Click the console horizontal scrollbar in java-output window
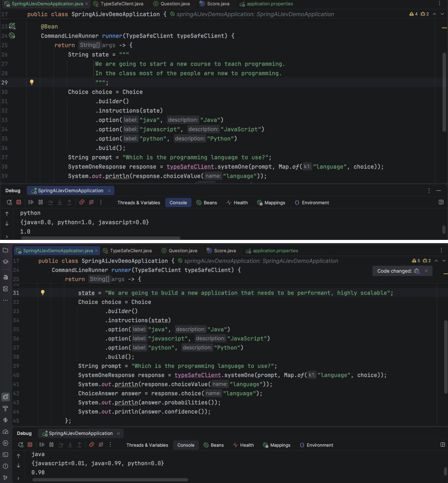Viewport: 448px width, 483px height. (110, 479)
